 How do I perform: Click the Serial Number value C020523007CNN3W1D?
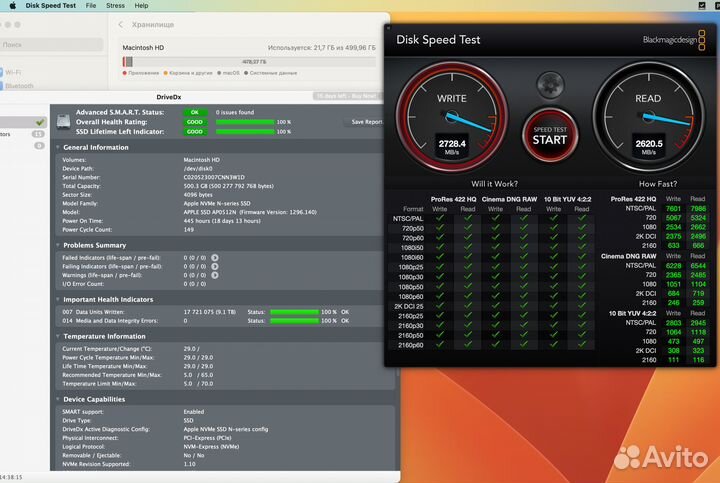[214, 177]
